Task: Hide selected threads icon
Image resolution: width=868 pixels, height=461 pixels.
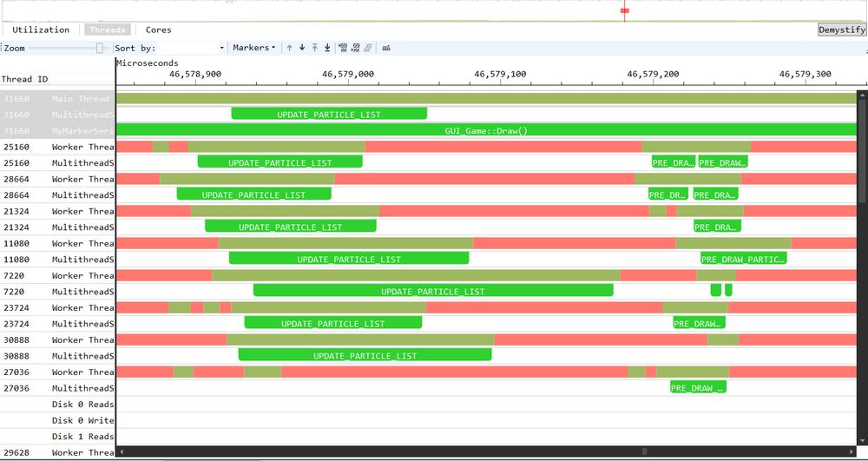Action: coord(343,48)
